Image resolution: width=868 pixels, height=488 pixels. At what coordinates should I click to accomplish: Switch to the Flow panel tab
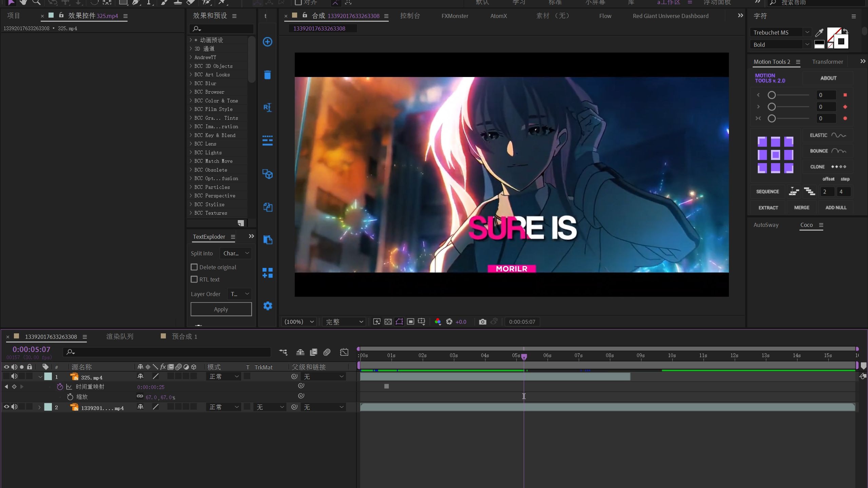pyautogui.click(x=605, y=16)
